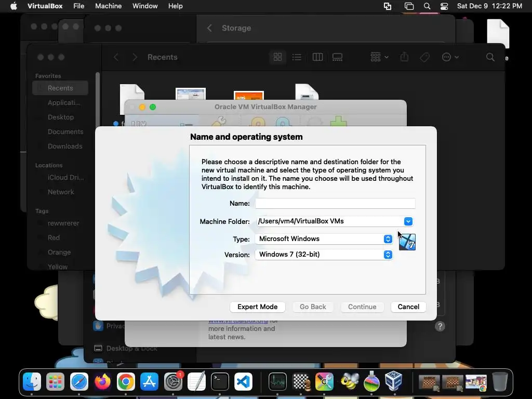This screenshot has height=399, width=532.
Task: Go back in the Finder window
Action: [116, 57]
